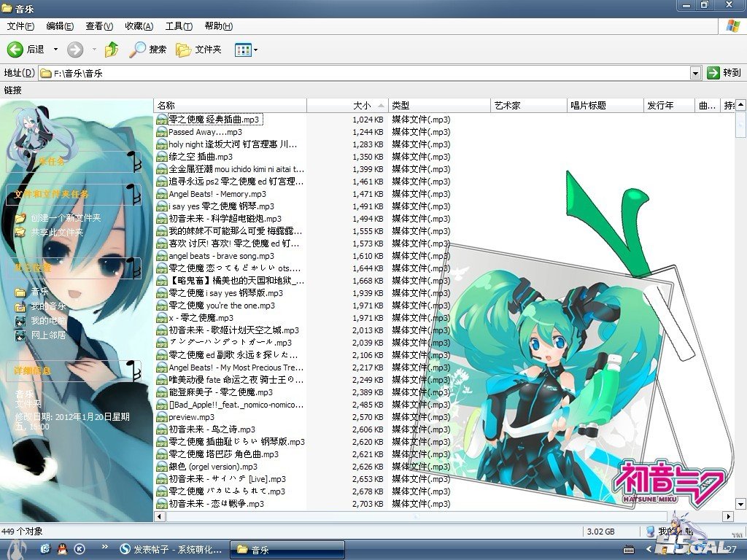747x560 pixels.
Task: Open the Forward history dropdown arrow
Action: point(94,49)
